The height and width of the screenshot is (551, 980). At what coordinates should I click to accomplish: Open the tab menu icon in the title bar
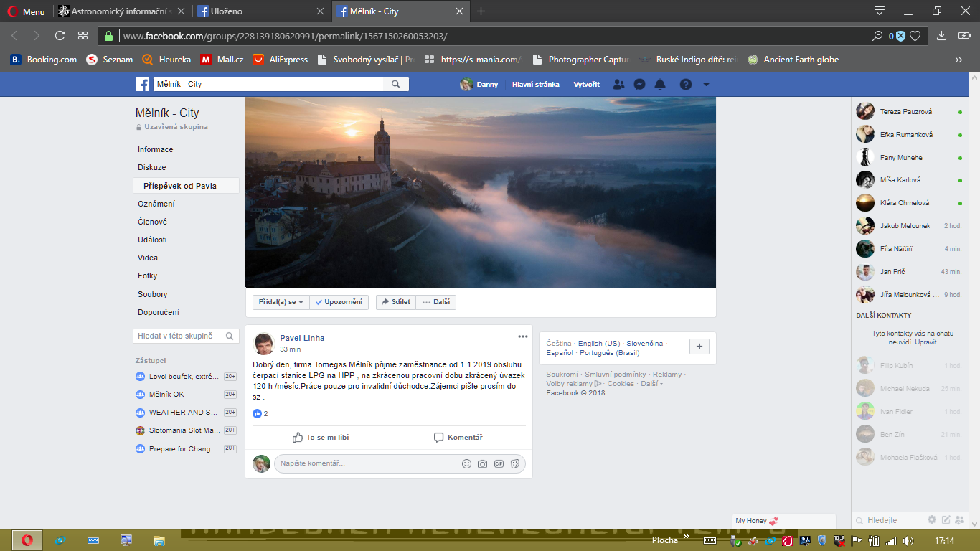880,11
